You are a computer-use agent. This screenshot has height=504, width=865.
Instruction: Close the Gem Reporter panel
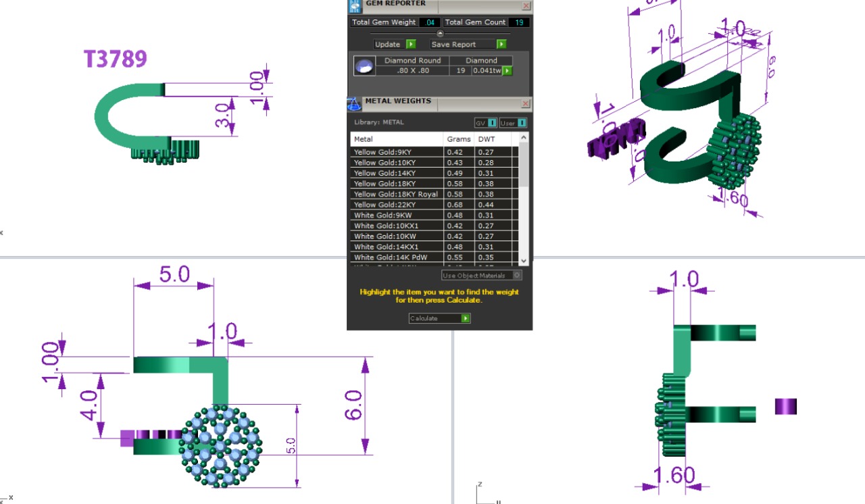[526, 6]
